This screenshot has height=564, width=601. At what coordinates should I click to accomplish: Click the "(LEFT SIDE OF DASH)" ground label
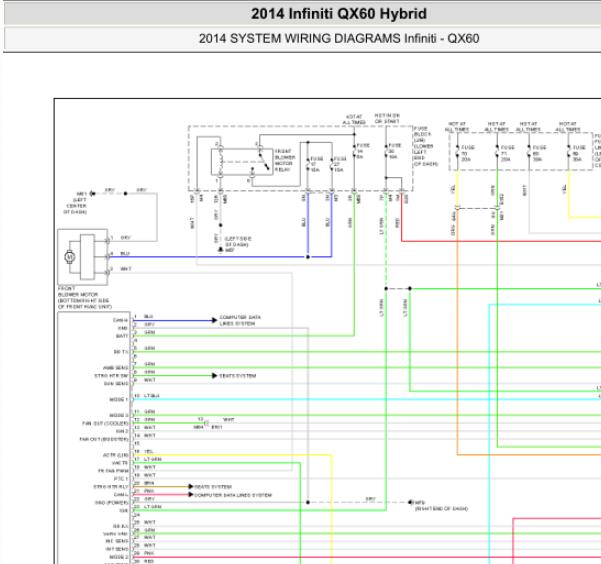pyautogui.click(x=238, y=242)
